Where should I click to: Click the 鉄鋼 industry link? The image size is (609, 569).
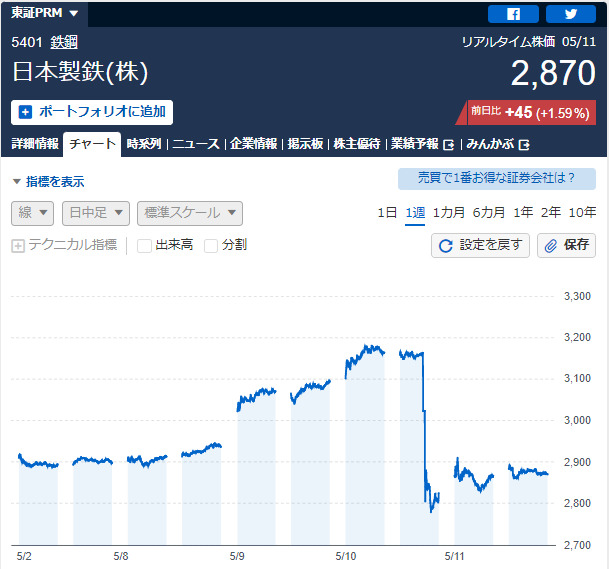64,42
